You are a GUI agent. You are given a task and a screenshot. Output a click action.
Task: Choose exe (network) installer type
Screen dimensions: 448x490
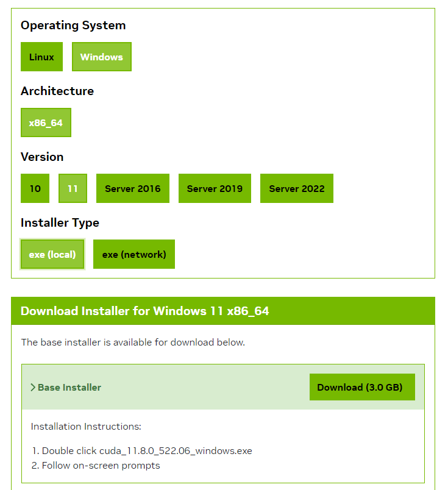(x=134, y=254)
